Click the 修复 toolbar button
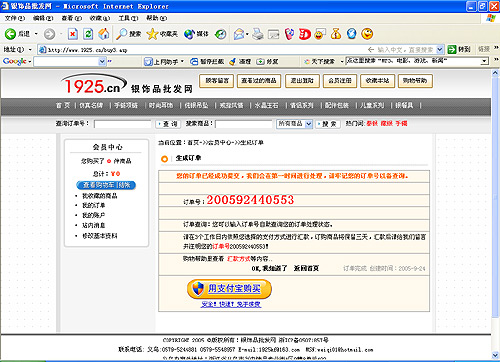The width and height of the screenshot is (500, 362). 267,62
